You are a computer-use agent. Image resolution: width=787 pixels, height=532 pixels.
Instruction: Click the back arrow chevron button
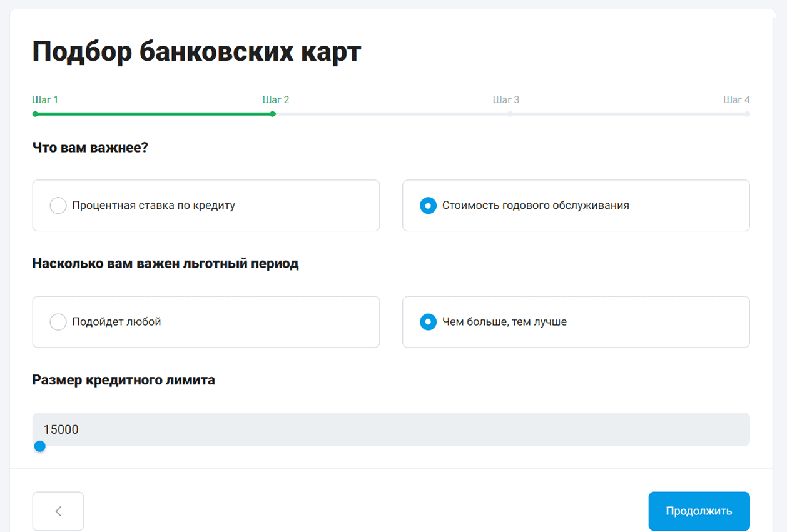click(x=58, y=511)
